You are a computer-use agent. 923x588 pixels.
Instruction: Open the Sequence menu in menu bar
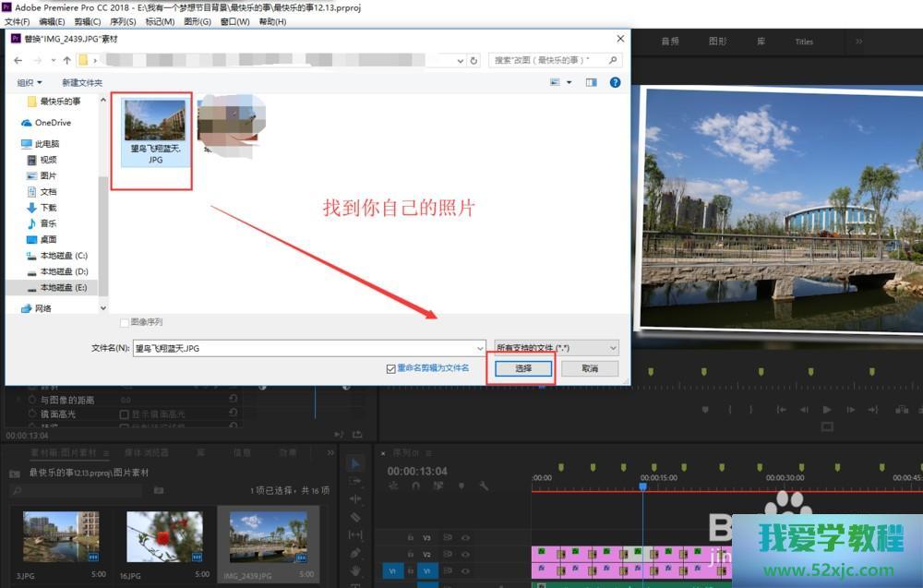123,21
